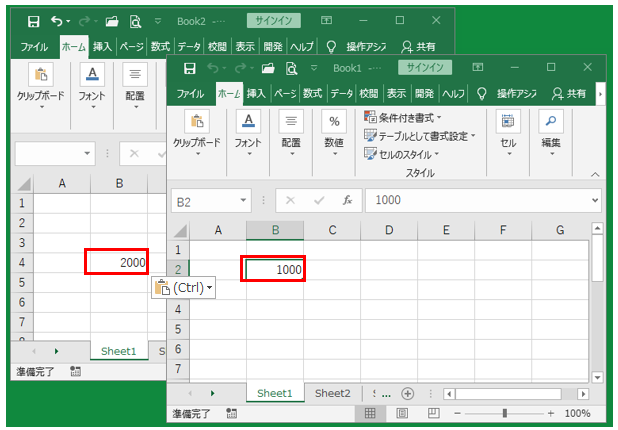Open the Data tab in Book2
This screenshot has width=618, height=430.
(x=189, y=47)
